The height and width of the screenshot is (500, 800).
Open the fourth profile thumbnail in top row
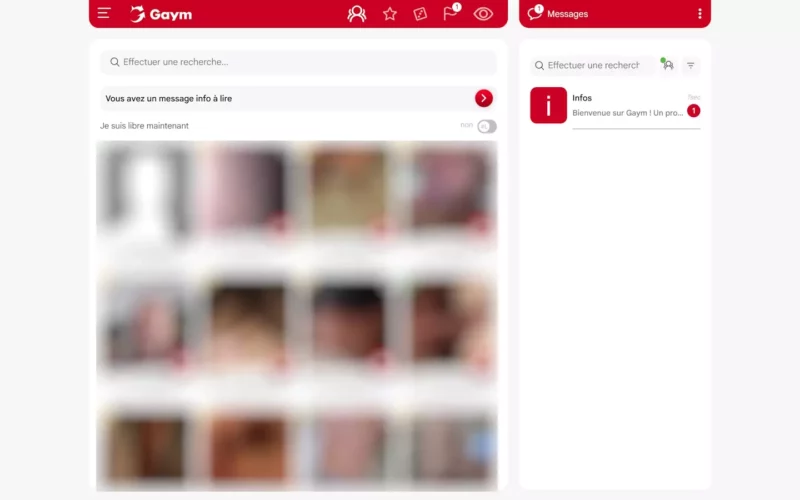pos(449,191)
